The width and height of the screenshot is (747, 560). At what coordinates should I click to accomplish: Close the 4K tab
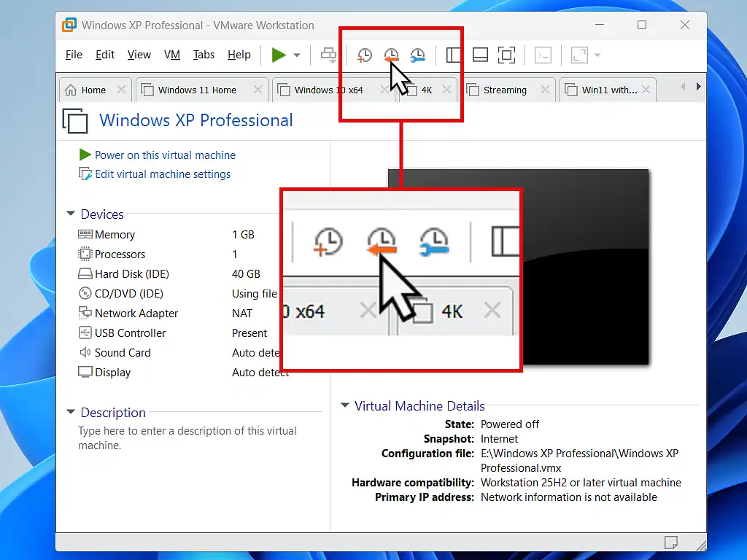point(446,90)
